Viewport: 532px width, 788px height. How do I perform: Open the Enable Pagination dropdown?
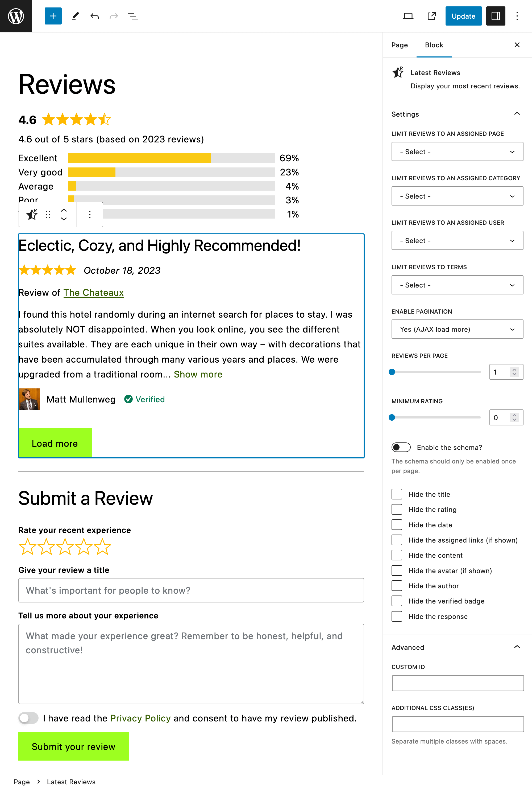point(457,329)
